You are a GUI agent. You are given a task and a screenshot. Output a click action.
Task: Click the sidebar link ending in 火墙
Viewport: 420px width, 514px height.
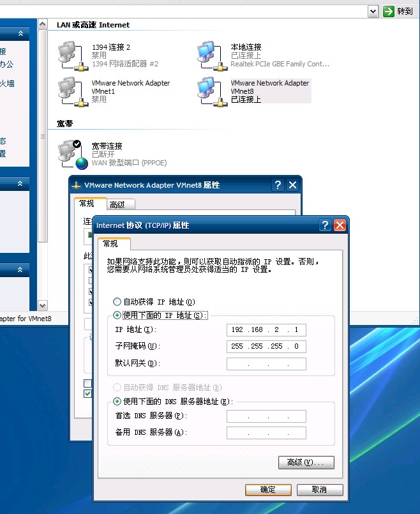(x=7, y=84)
